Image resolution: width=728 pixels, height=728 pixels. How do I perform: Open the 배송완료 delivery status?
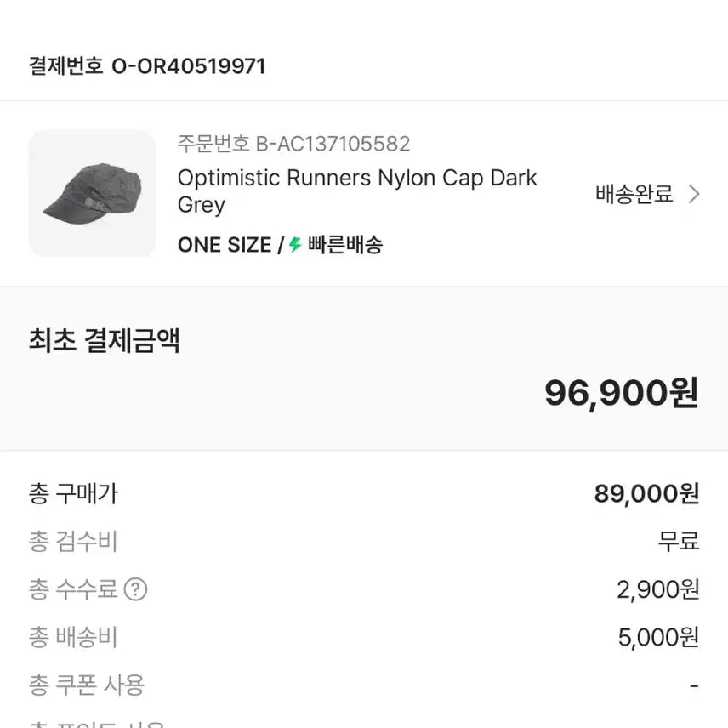point(634,195)
